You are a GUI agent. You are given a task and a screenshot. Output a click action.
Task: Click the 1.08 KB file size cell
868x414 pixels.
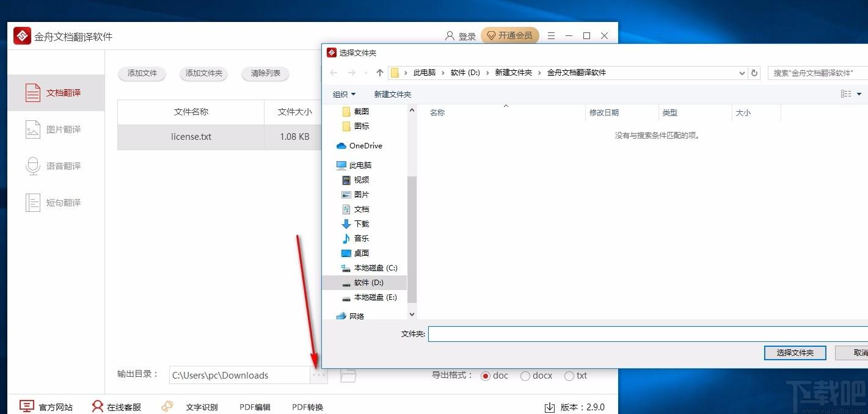pyautogui.click(x=294, y=137)
